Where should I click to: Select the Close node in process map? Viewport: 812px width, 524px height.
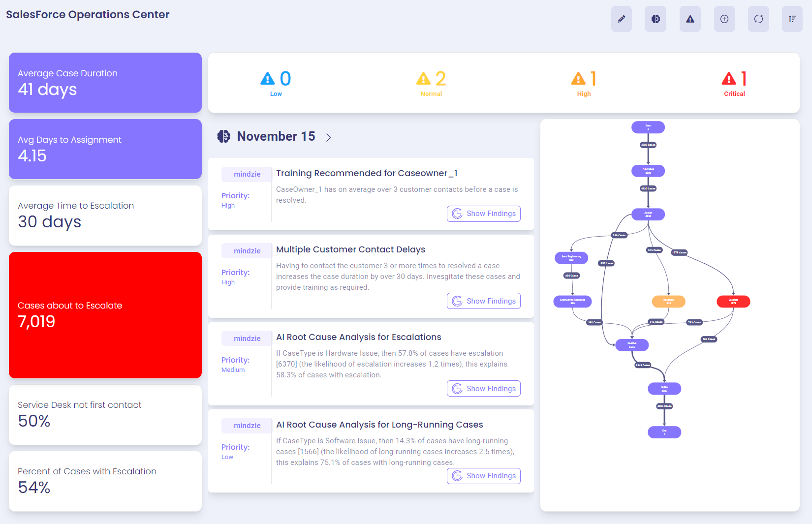[x=664, y=389]
